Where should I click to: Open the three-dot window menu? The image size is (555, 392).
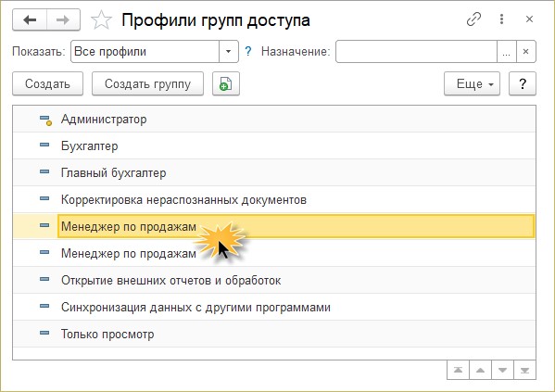tap(501, 19)
